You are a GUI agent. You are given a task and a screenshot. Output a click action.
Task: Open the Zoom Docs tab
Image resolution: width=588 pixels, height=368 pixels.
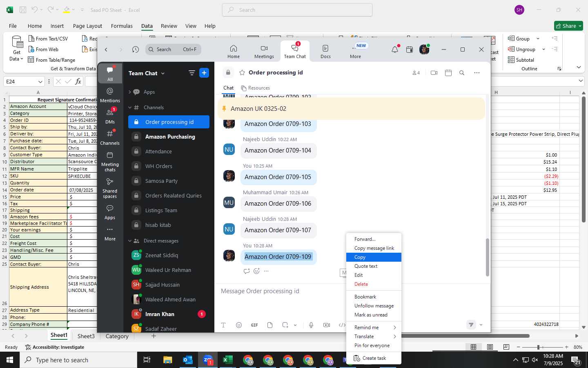(x=325, y=52)
